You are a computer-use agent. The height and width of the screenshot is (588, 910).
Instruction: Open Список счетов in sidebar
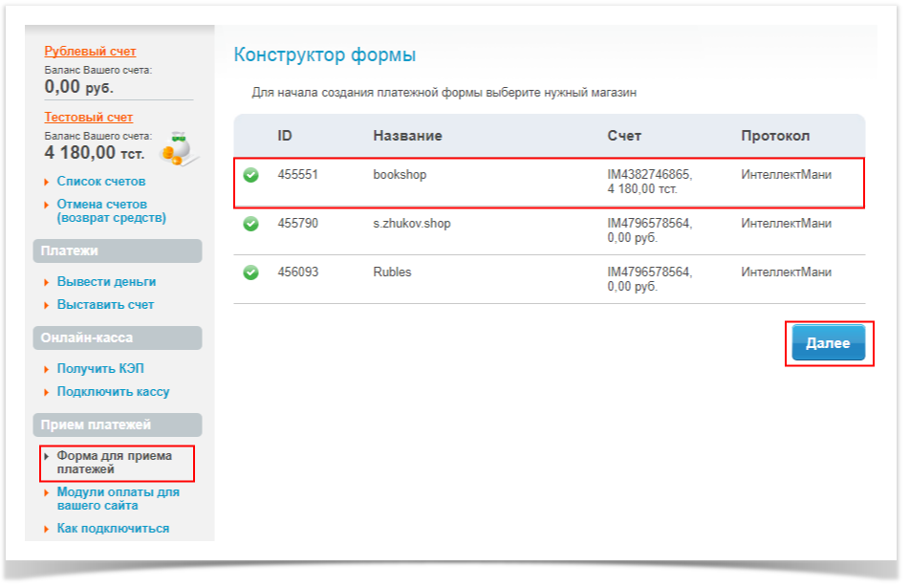(x=101, y=181)
